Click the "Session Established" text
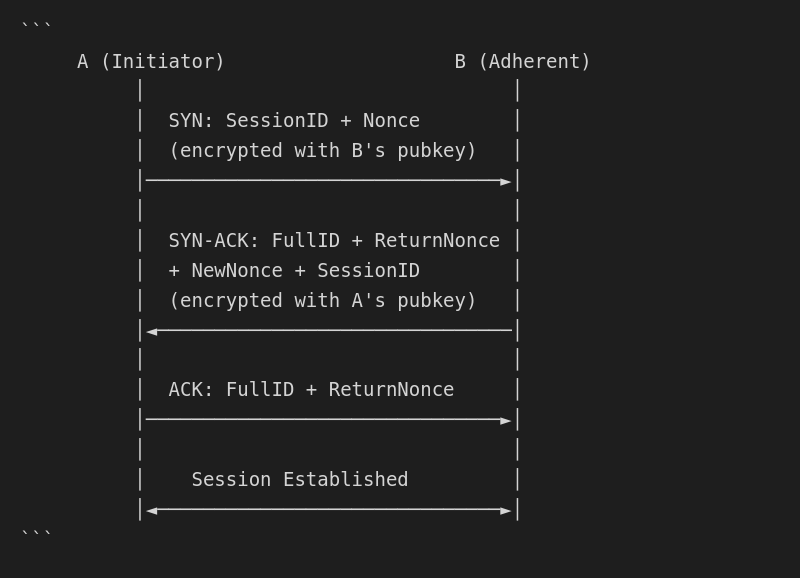Screen dimensions: 800x578 300,480
